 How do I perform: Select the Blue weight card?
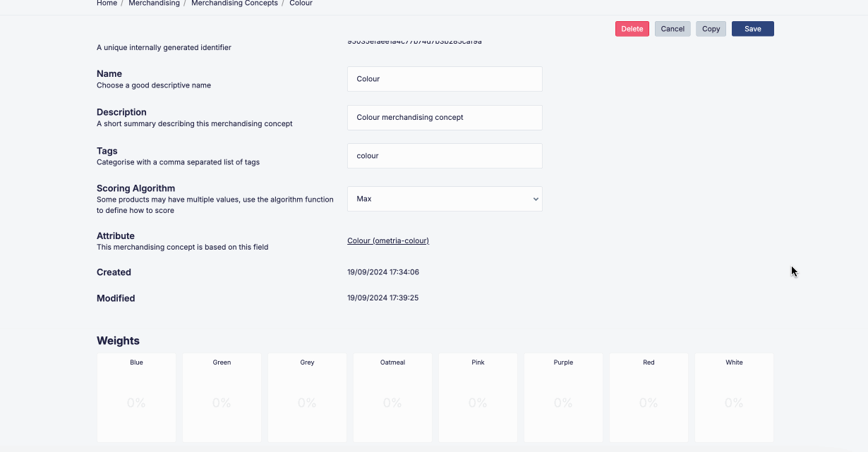pyautogui.click(x=136, y=398)
